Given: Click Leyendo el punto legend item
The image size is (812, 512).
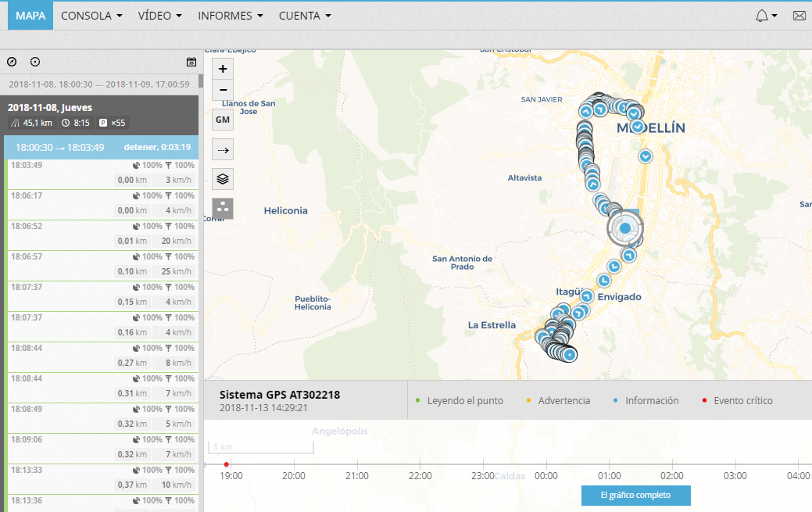Looking at the screenshot, I should tap(460, 400).
